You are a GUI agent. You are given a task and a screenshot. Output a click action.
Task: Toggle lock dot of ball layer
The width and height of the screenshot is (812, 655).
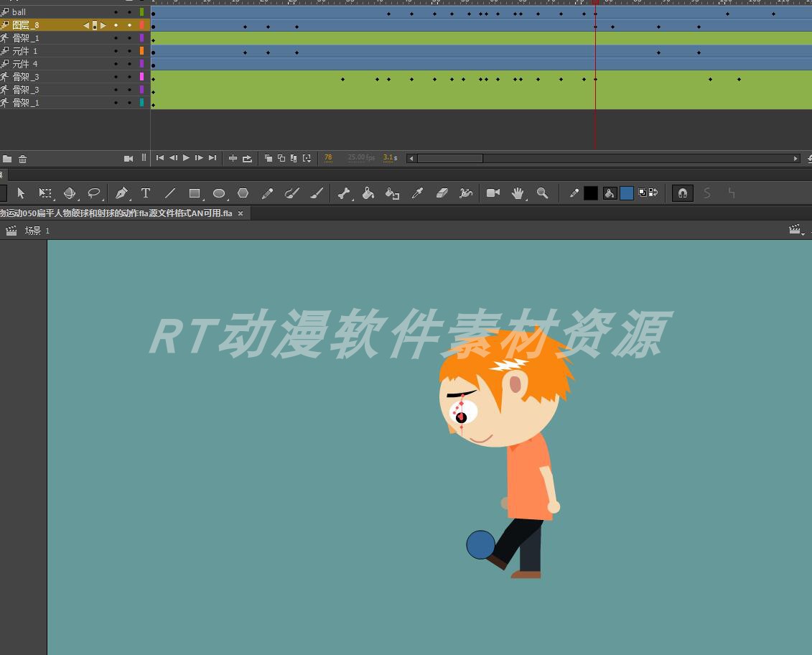(129, 12)
